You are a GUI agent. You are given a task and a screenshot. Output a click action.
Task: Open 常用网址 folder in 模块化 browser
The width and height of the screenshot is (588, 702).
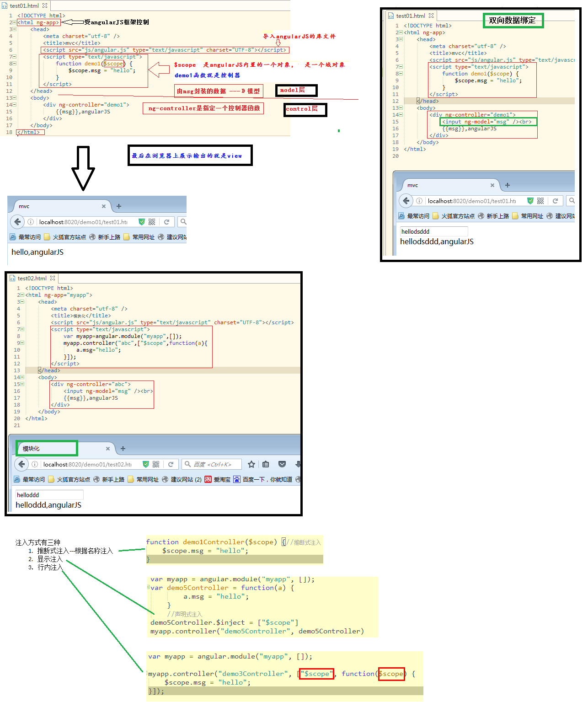tap(143, 479)
